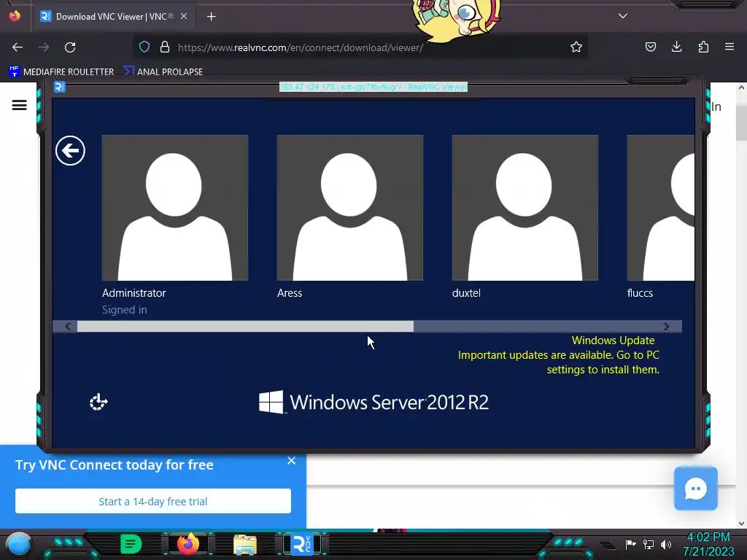Open the second bookmark in bookmarks toolbar
The height and width of the screenshot is (560, 747).
tap(163, 71)
